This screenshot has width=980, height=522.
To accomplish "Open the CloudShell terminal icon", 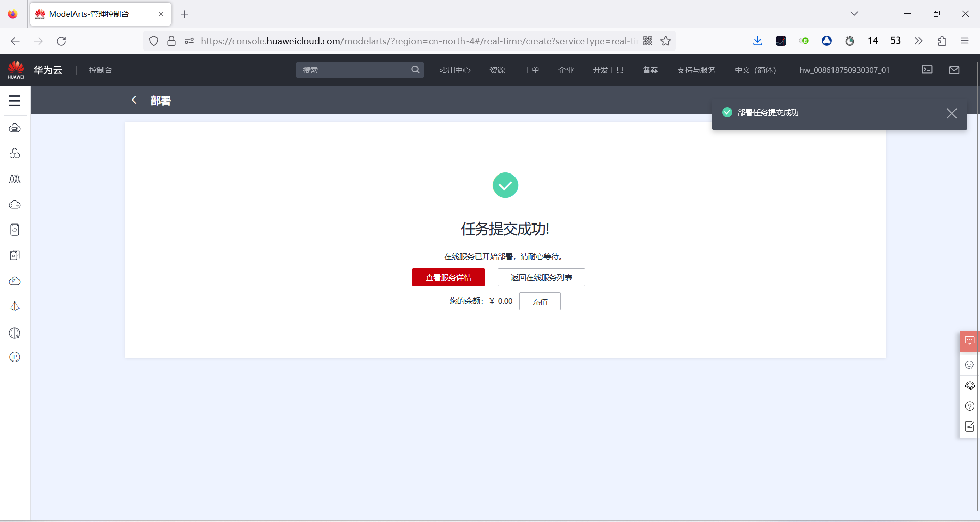I will [927, 70].
